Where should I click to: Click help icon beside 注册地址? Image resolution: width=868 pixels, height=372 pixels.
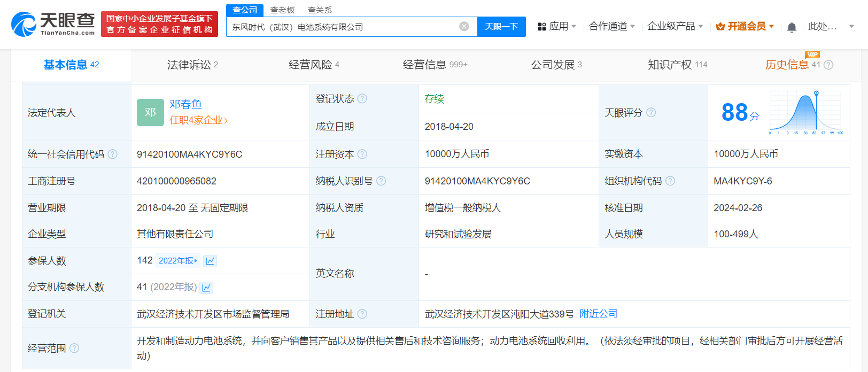(362, 314)
